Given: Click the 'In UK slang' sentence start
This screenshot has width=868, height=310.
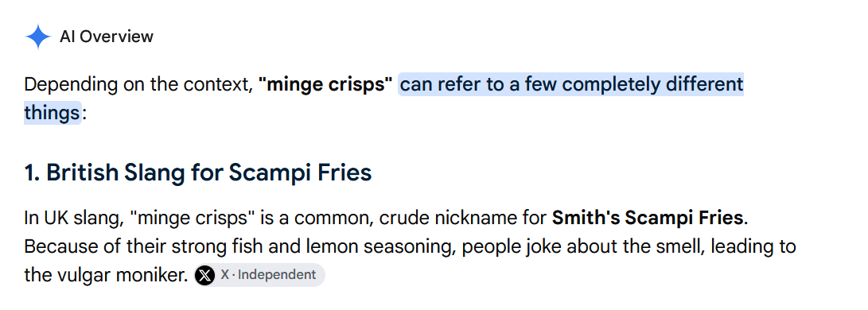Looking at the screenshot, I should point(74,218).
